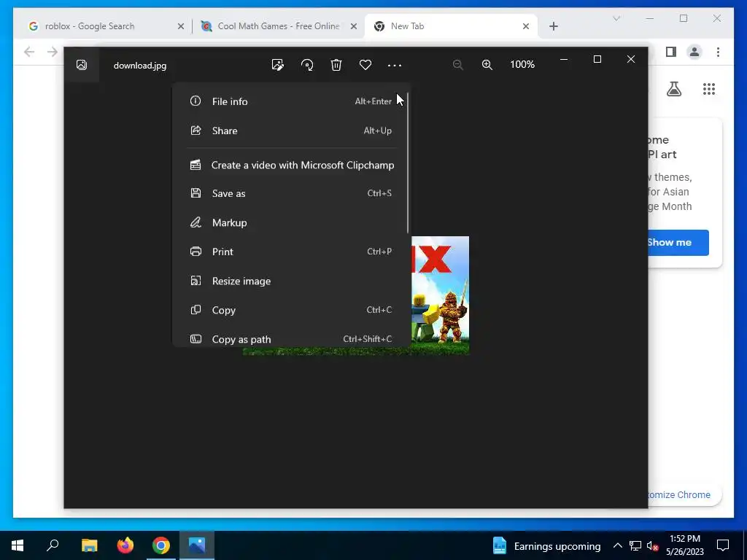
Task: Choose Save as from the menu
Action: pyautogui.click(x=290, y=193)
